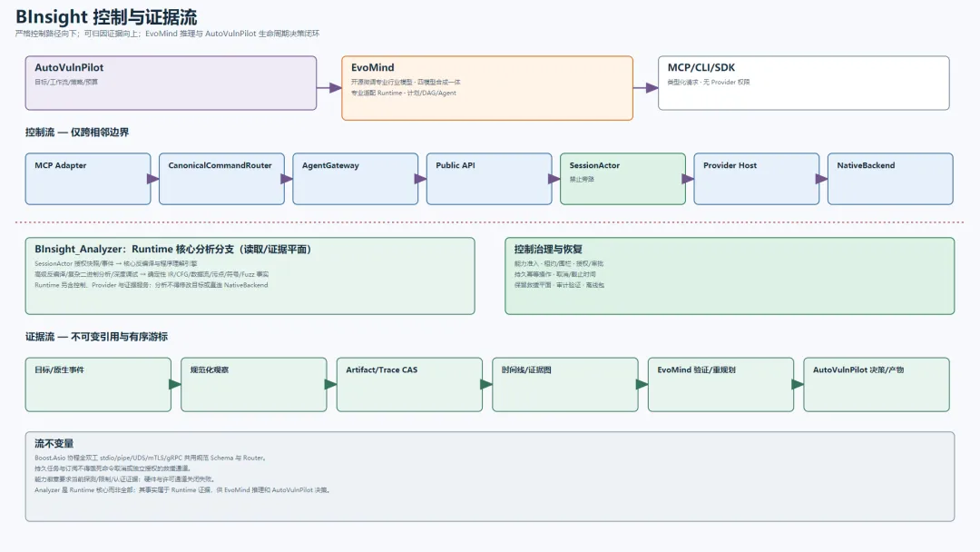Viewport: 980px width, 552px height.
Task: Click the arrow from EvoMind to MCP/CLI/SDK
Action: click(x=645, y=88)
